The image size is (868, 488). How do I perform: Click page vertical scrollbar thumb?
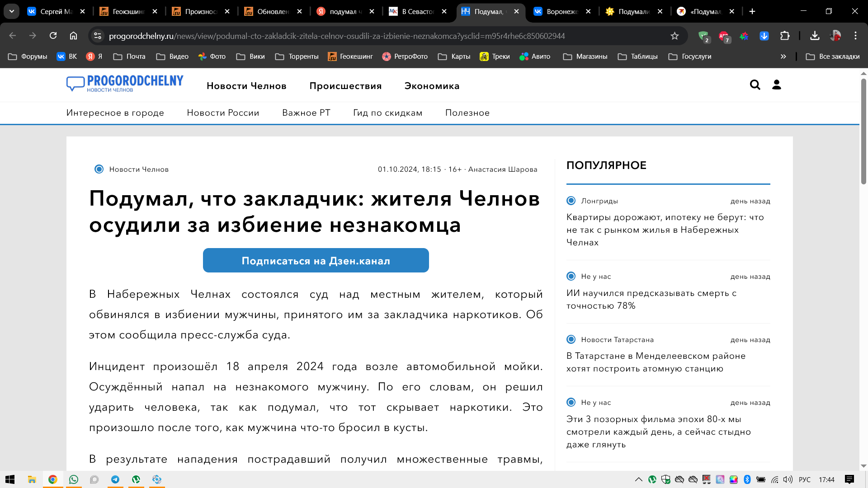(863, 131)
